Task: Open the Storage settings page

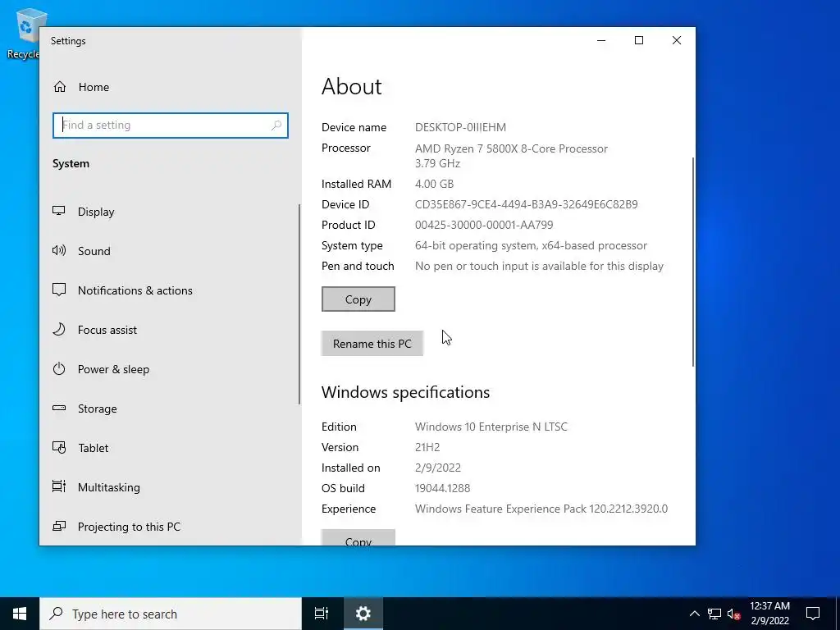Action: click(x=169, y=409)
